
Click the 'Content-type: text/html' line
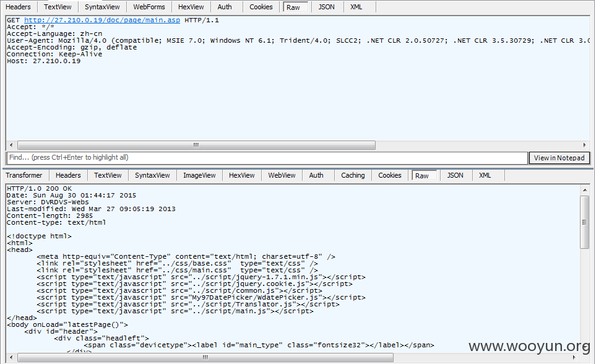coord(56,223)
